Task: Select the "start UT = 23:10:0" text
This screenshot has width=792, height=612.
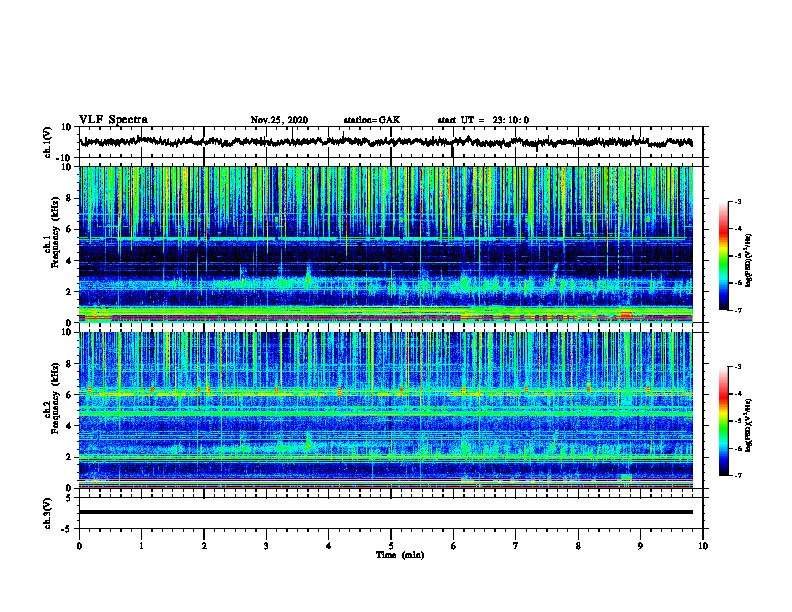Action: tap(483, 120)
